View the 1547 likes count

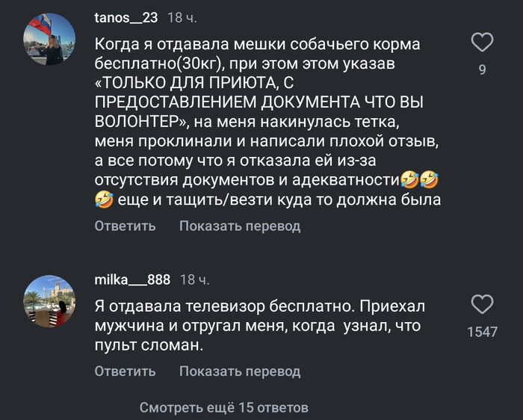(483, 332)
